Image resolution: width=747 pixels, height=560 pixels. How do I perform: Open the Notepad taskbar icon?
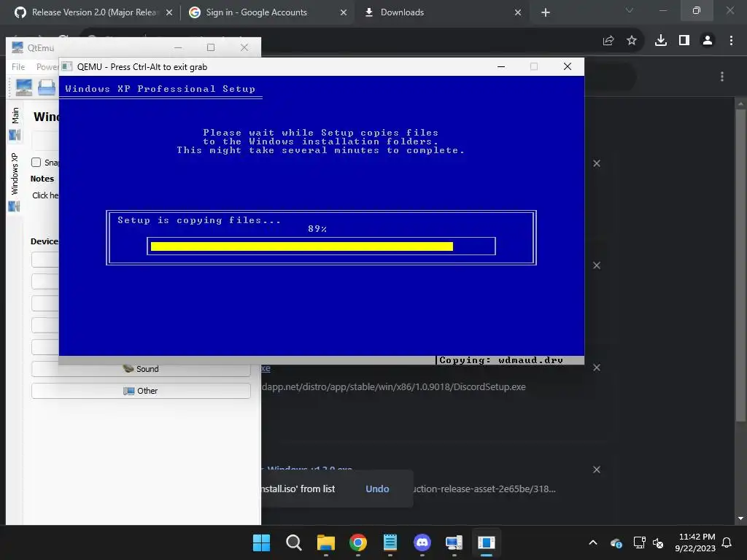tap(390, 542)
